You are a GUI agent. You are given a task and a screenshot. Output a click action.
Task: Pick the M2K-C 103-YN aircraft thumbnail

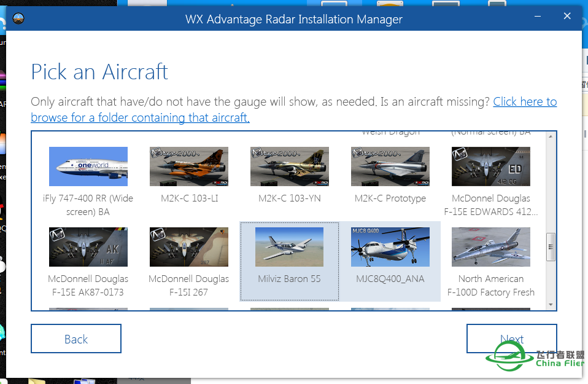[289, 167]
